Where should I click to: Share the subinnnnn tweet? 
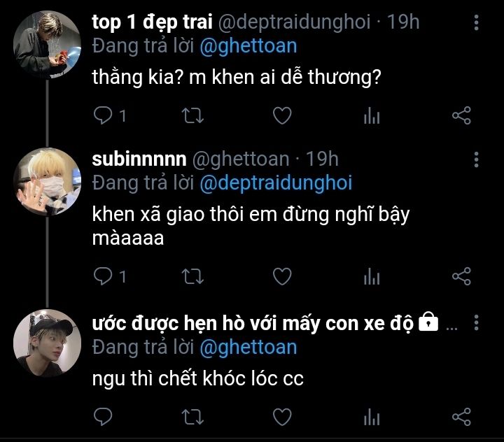[x=461, y=276]
